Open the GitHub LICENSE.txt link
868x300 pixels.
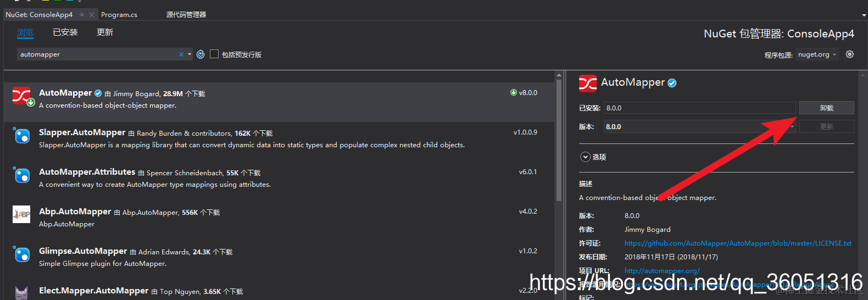click(738, 243)
